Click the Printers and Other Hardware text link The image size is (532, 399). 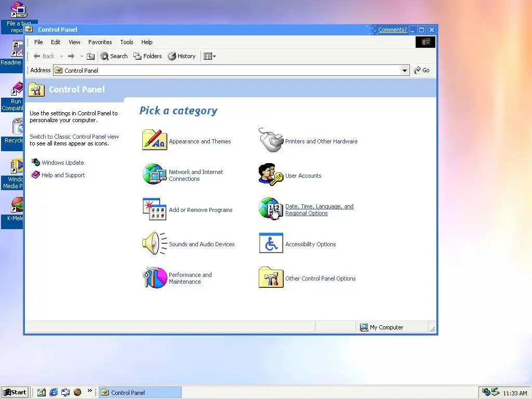click(321, 141)
